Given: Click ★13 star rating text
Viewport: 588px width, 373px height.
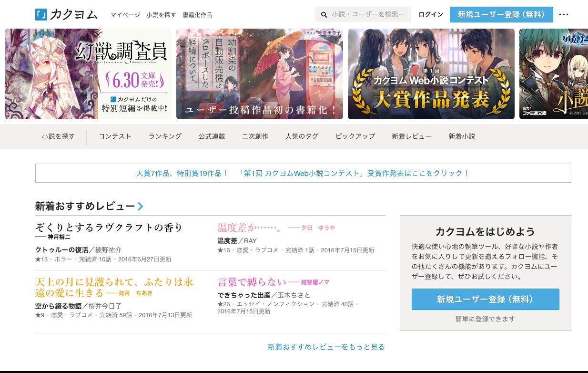Looking at the screenshot, I should coord(41,259).
